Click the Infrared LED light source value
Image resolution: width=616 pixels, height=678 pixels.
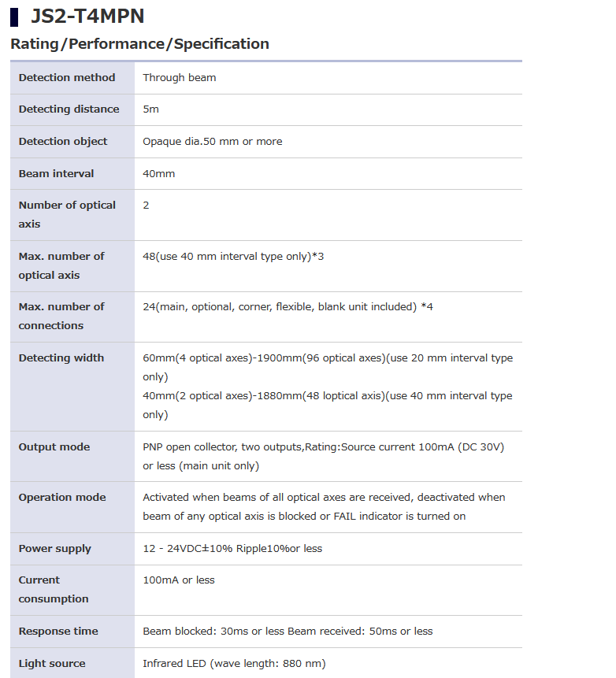click(234, 663)
